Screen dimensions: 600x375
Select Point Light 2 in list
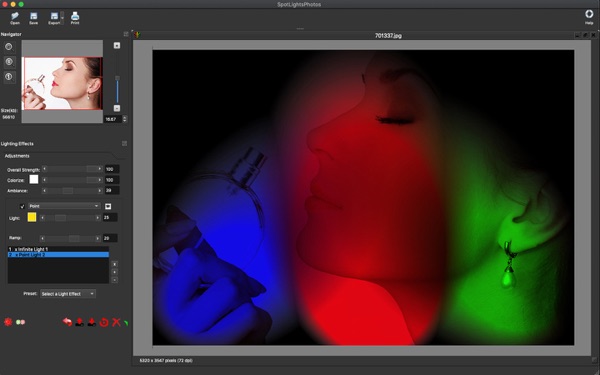(58, 254)
